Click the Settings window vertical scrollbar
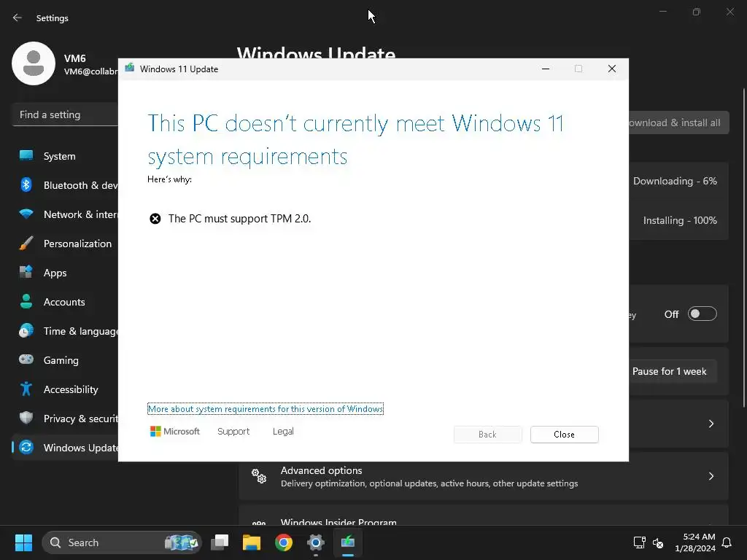Viewport: 747px width, 560px height. 743,248
